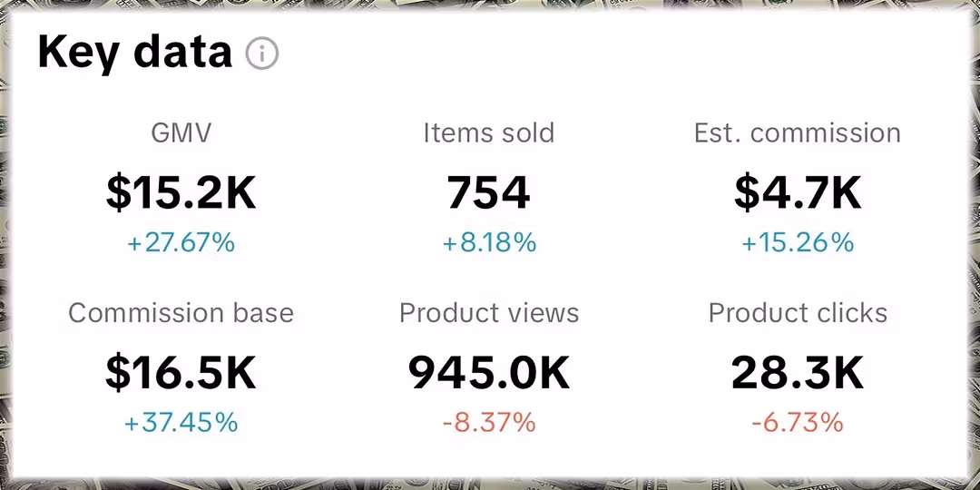
Task: Click the $4.7K commission value
Action: (x=798, y=192)
